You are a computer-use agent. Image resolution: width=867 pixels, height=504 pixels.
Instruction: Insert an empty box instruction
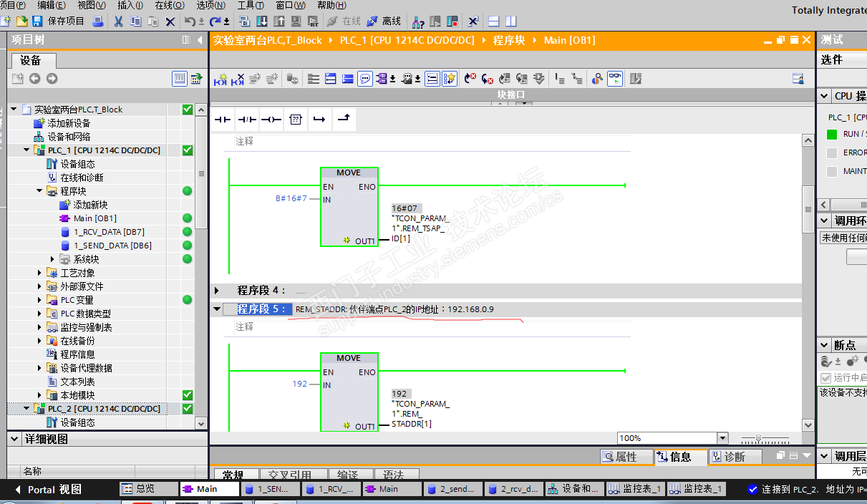[x=295, y=120]
